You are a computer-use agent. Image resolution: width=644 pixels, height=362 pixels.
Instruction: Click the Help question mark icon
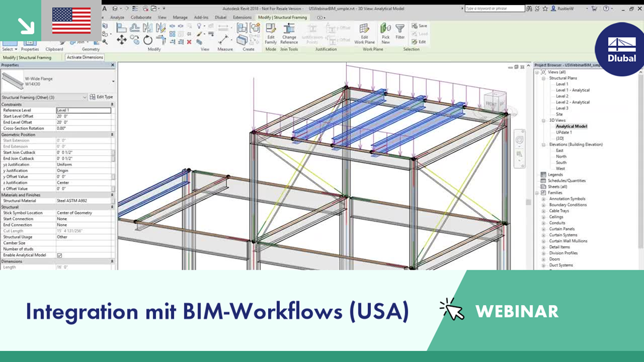606,8
